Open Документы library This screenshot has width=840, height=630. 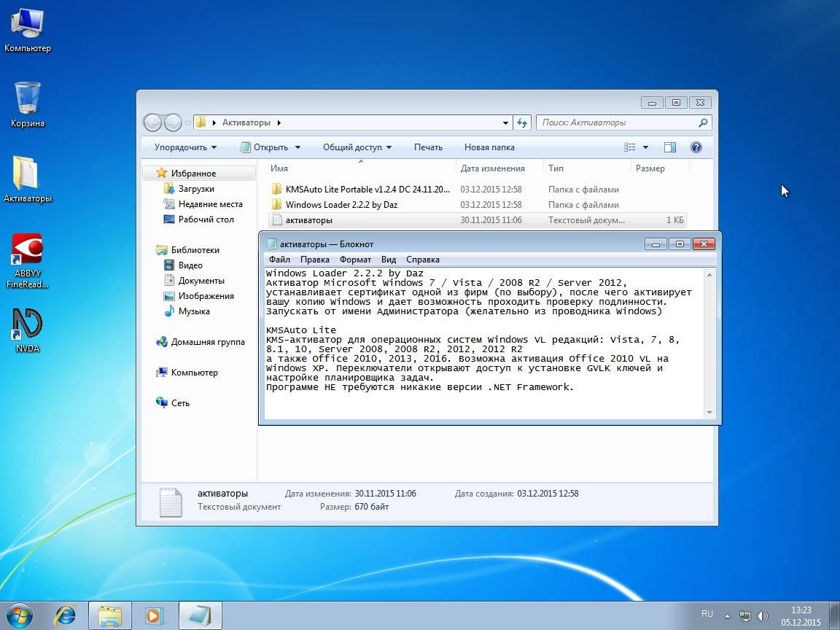pyautogui.click(x=201, y=281)
